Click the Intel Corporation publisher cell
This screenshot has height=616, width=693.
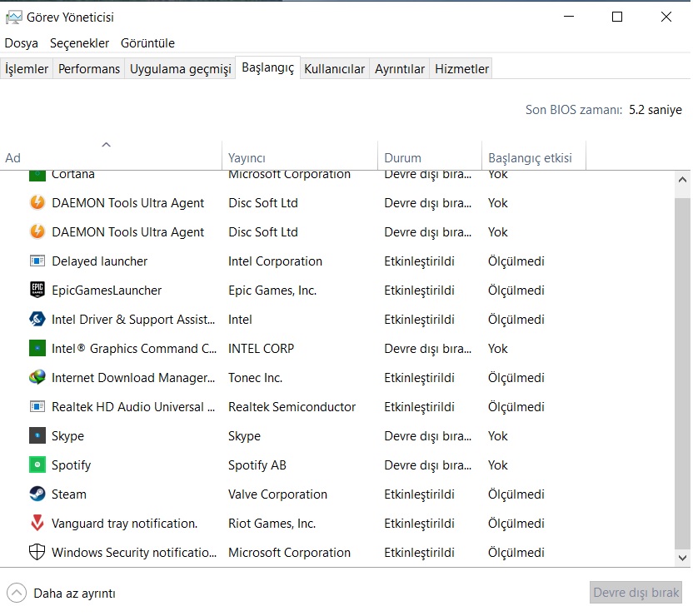(x=275, y=261)
